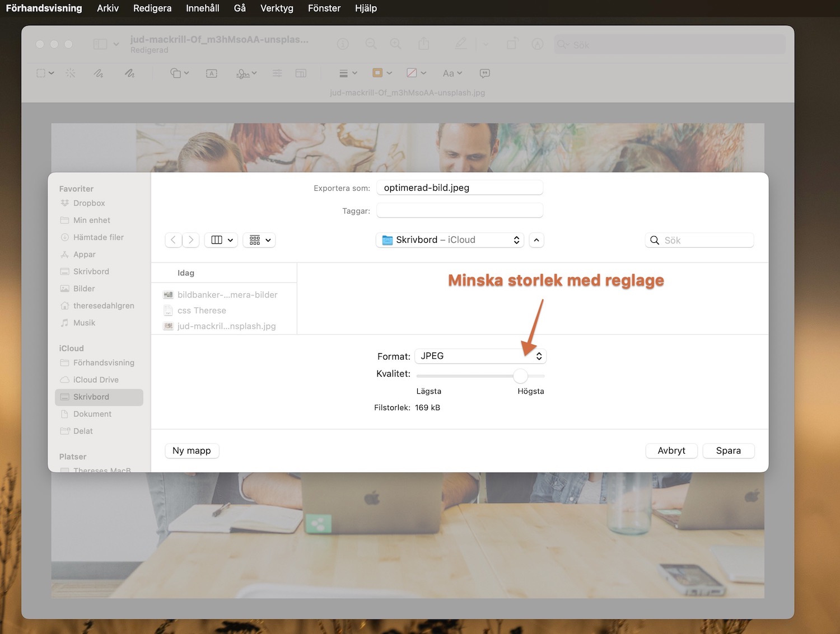Click the Taggar input field
Screen dimensions: 840x634
(459, 211)
